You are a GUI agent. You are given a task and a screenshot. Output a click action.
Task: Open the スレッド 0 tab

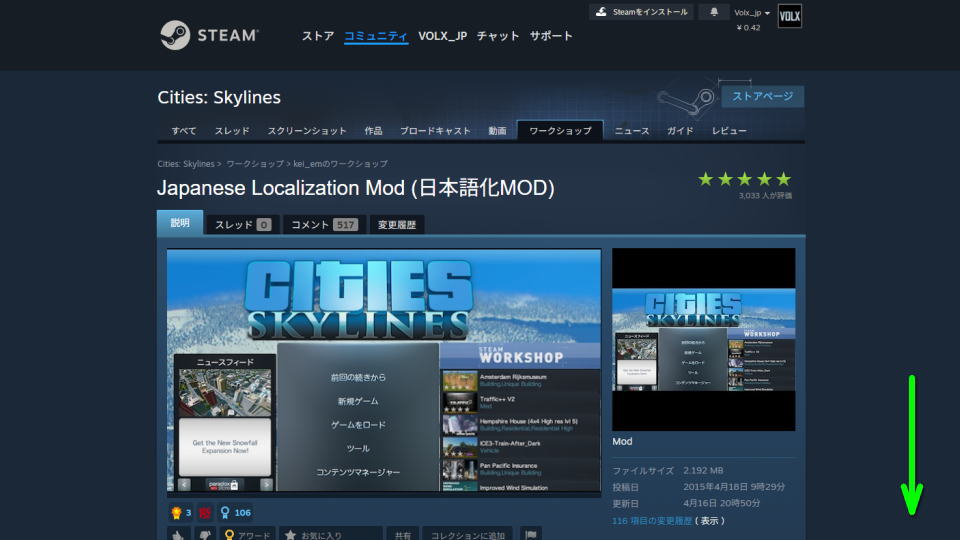click(x=242, y=225)
